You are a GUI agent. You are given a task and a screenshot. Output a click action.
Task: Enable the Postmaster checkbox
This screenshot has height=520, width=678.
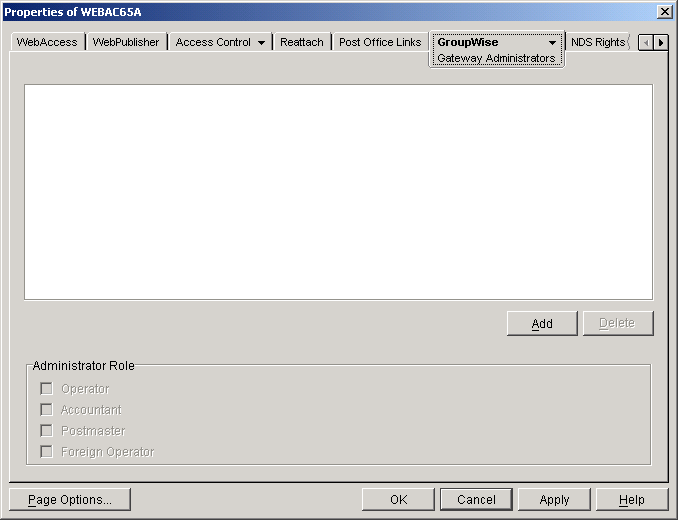pos(46,431)
